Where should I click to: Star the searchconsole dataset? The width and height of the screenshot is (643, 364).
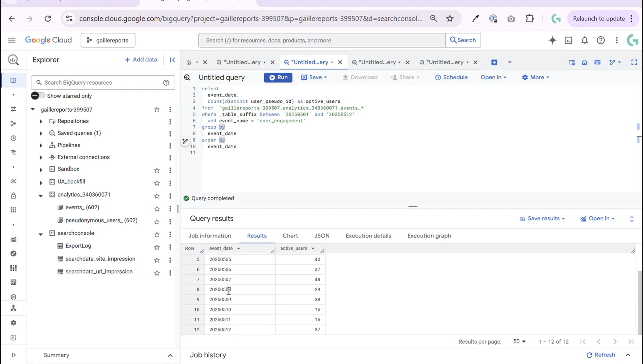tap(157, 234)
